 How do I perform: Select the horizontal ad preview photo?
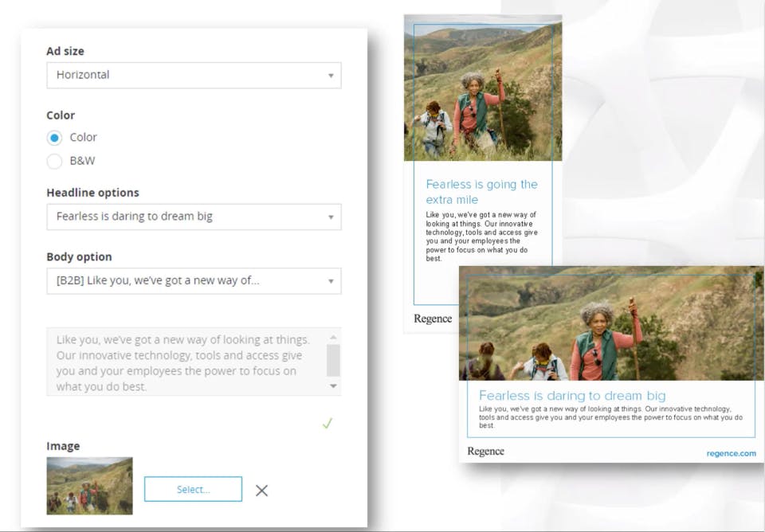(611, 323)
